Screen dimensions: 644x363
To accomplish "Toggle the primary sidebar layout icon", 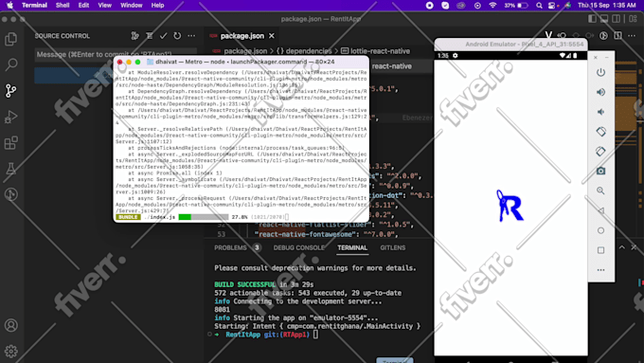I will (x=592, y=19).
